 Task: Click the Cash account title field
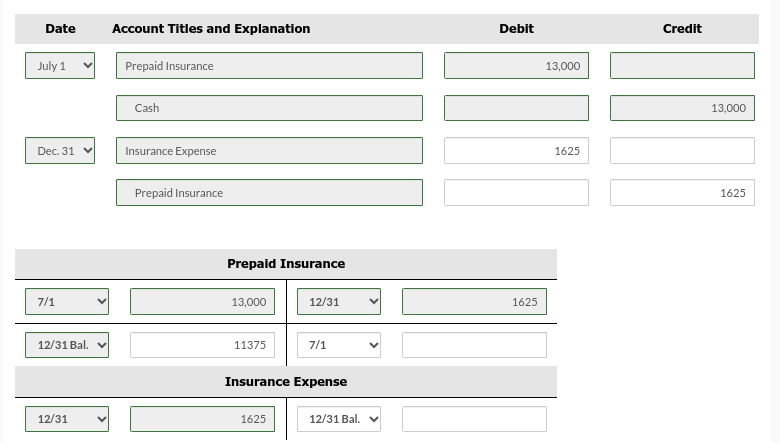pos(269,108)
